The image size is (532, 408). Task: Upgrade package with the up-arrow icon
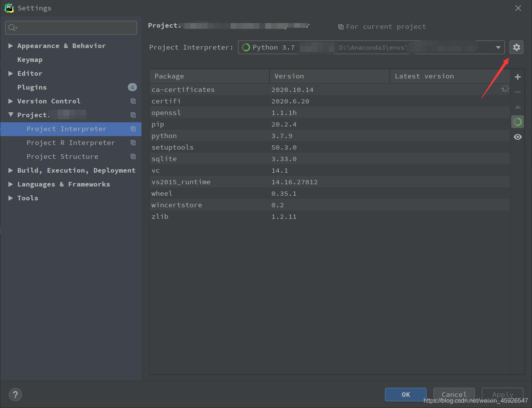pyautogui.click(x=518, y=107)
